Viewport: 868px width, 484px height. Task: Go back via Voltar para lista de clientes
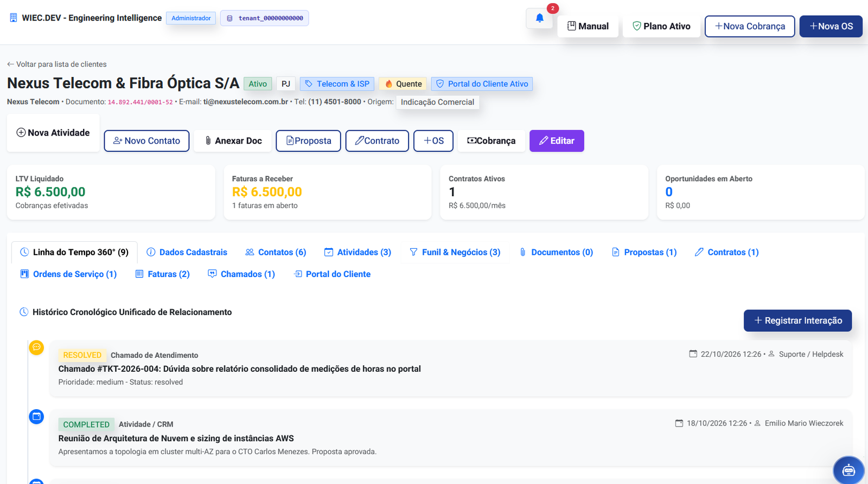click(57, 64)
